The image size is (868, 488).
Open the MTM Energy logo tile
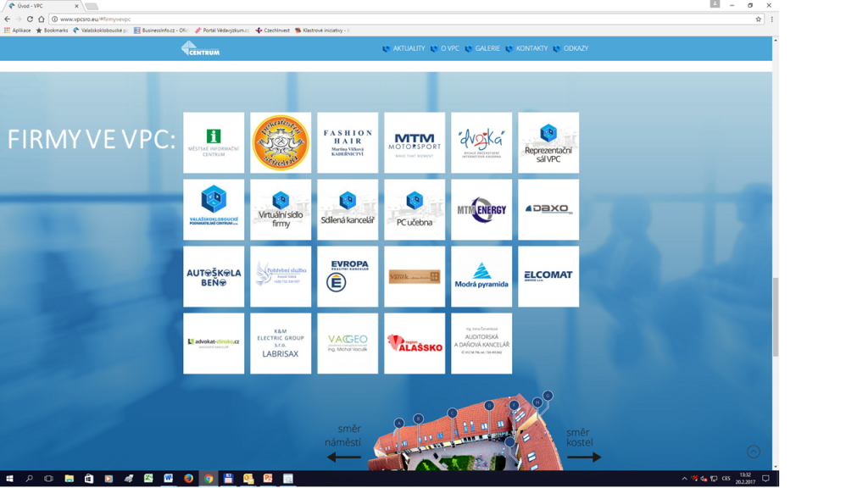[x=481, y=210]
